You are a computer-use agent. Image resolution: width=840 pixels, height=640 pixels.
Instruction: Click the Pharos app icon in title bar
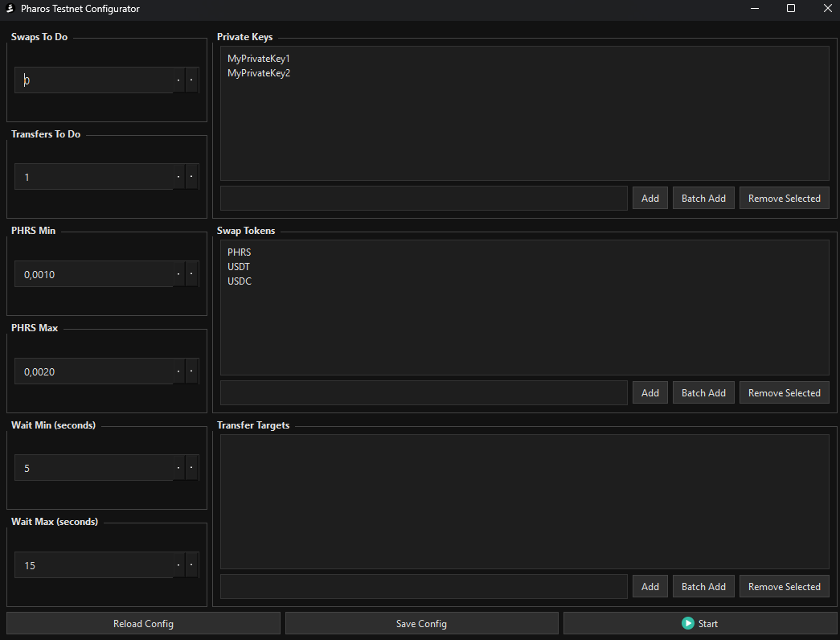click(x=10, y=9)
